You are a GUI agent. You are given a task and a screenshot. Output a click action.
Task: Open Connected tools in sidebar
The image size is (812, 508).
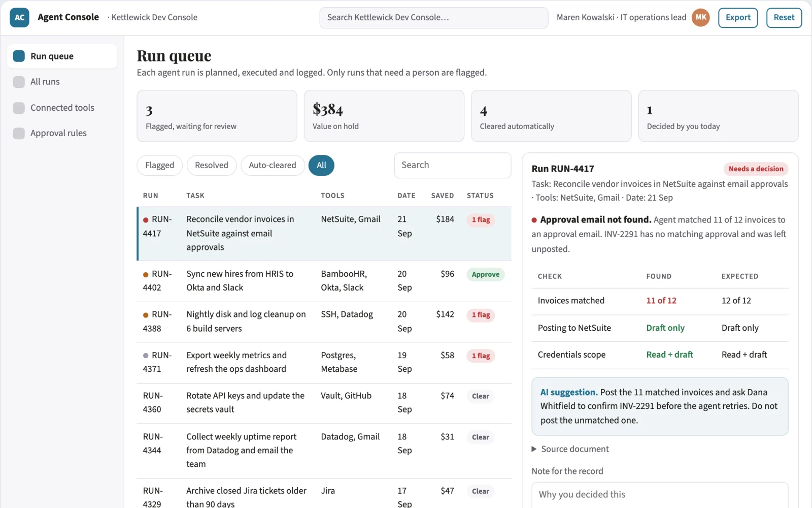62,108
